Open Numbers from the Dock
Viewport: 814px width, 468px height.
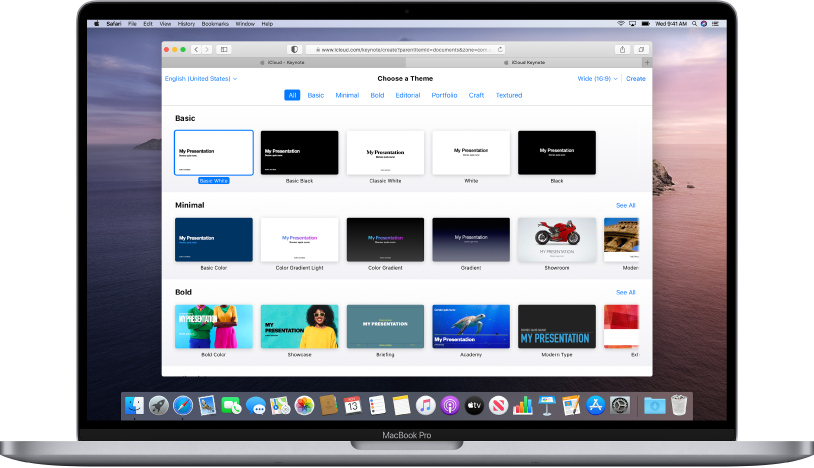[x=522, y=405]
